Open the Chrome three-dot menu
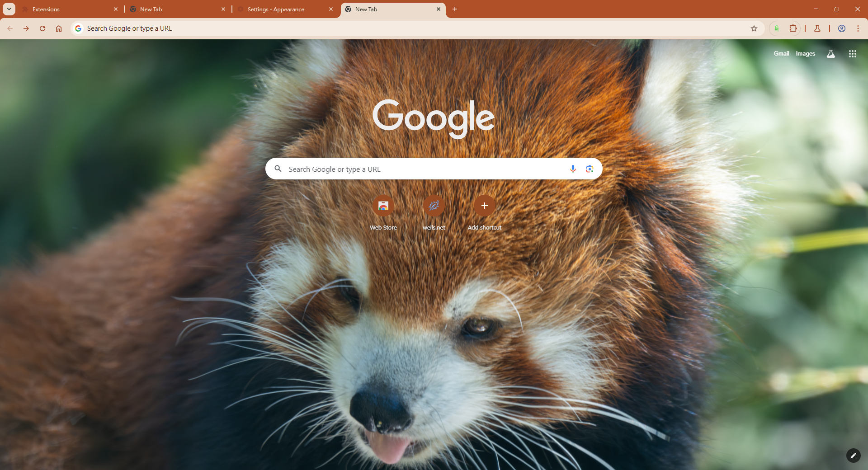Viewport: 868px width, 470px height. tap(858, 28)
